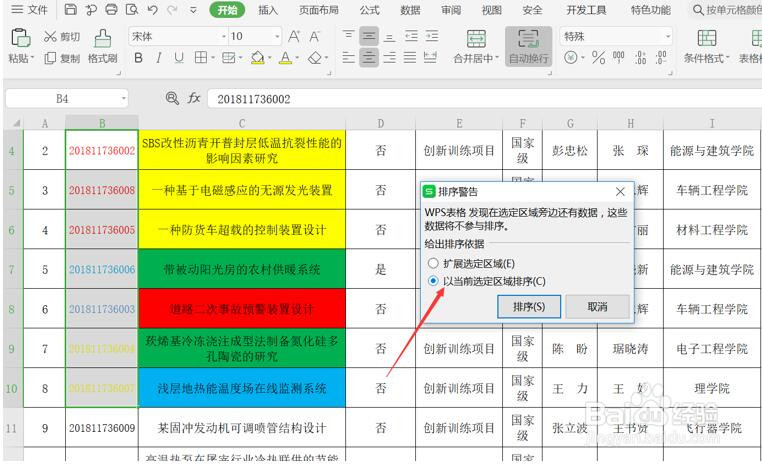Click the fill color bucket icon
This screenshot has height=464, width=762.
(258, 58)
